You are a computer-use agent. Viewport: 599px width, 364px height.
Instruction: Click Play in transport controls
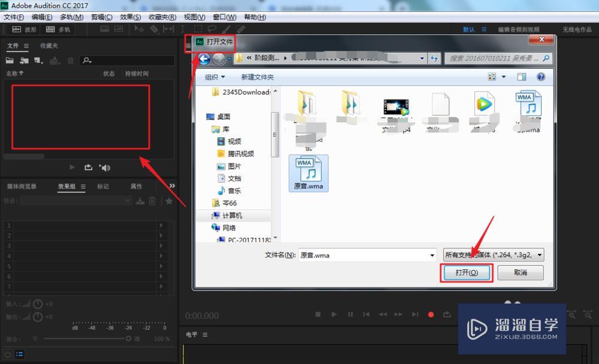tap(334, 314)
